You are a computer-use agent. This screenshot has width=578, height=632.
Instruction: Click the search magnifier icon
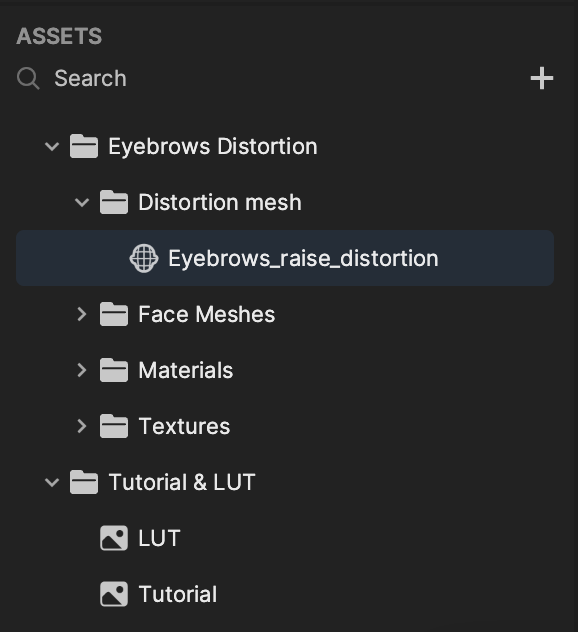(28, 78)
